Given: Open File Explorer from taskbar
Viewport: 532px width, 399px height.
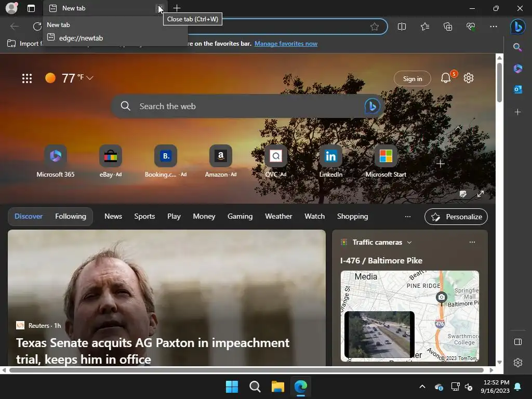Looking at the screenshot, I should [277, 387].
